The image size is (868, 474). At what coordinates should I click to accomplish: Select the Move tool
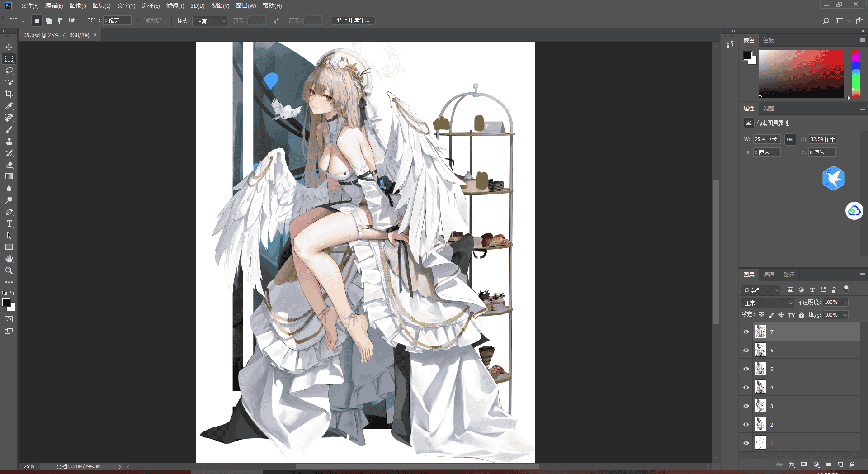[9, 47]
